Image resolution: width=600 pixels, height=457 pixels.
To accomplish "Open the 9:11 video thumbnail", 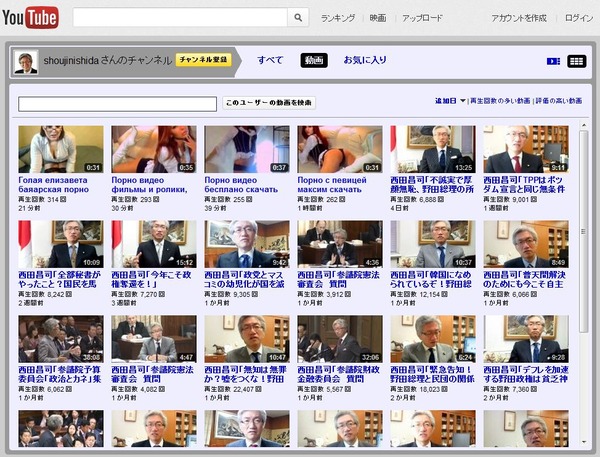I will point(526,149).
